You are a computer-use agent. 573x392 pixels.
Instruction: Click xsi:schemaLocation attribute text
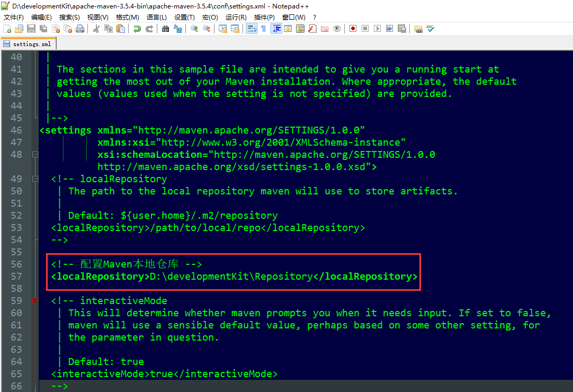(150, 155)
